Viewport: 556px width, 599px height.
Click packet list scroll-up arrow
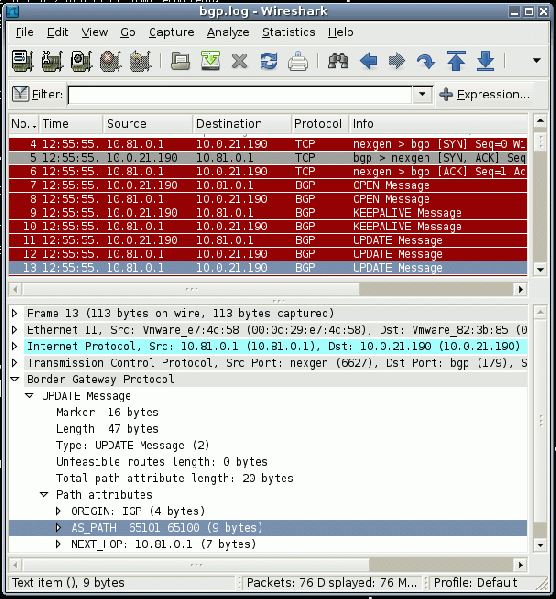point(540,121)
